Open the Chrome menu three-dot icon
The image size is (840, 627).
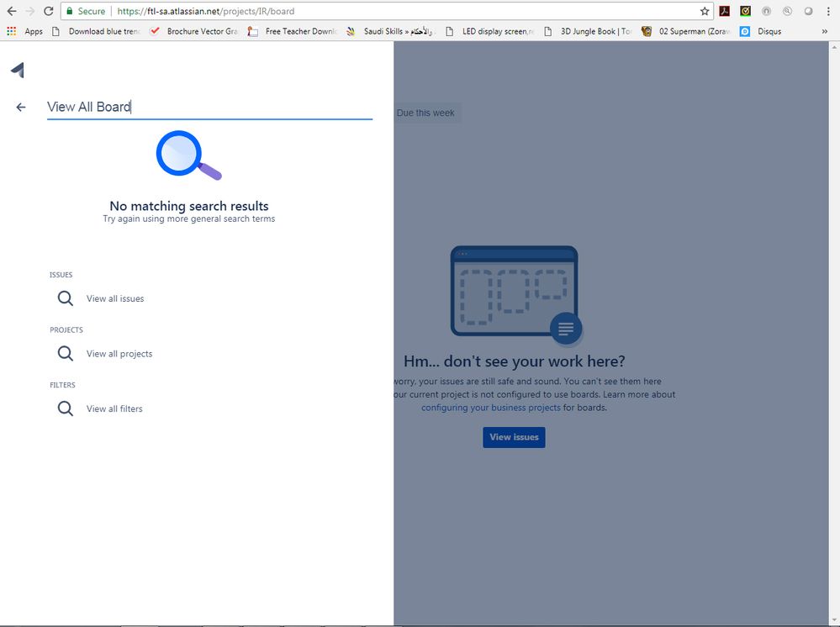[x=828, y=11]
